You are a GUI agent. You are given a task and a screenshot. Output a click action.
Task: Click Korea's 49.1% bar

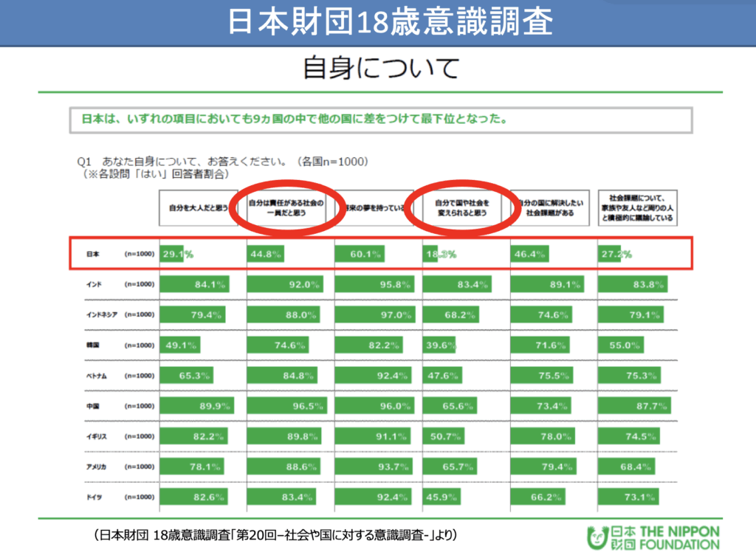pos(180,345)
